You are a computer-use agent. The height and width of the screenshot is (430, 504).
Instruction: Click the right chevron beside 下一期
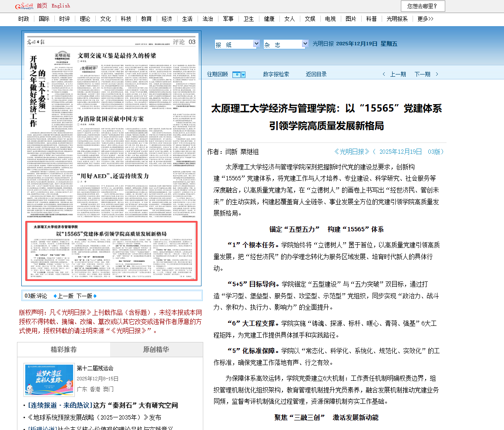437,74
